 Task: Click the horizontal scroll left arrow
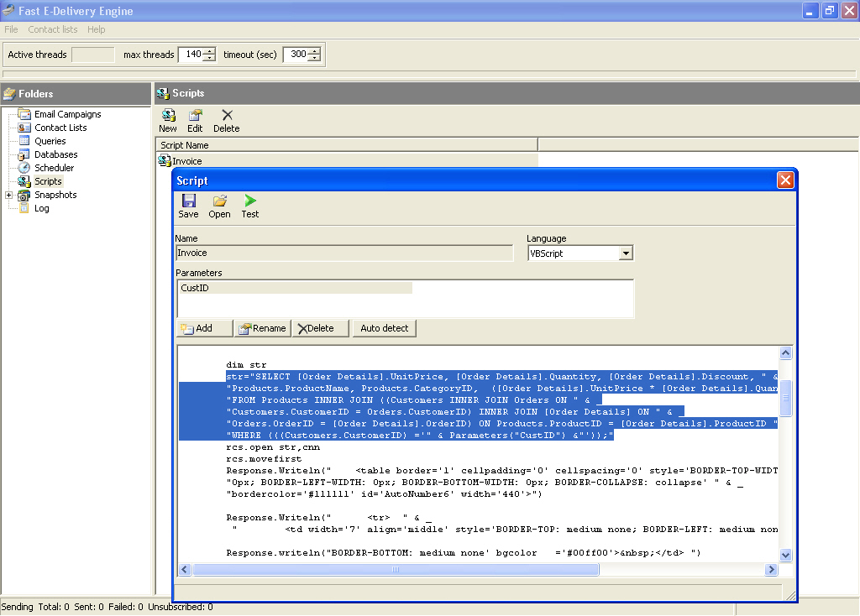click(185, 569)
